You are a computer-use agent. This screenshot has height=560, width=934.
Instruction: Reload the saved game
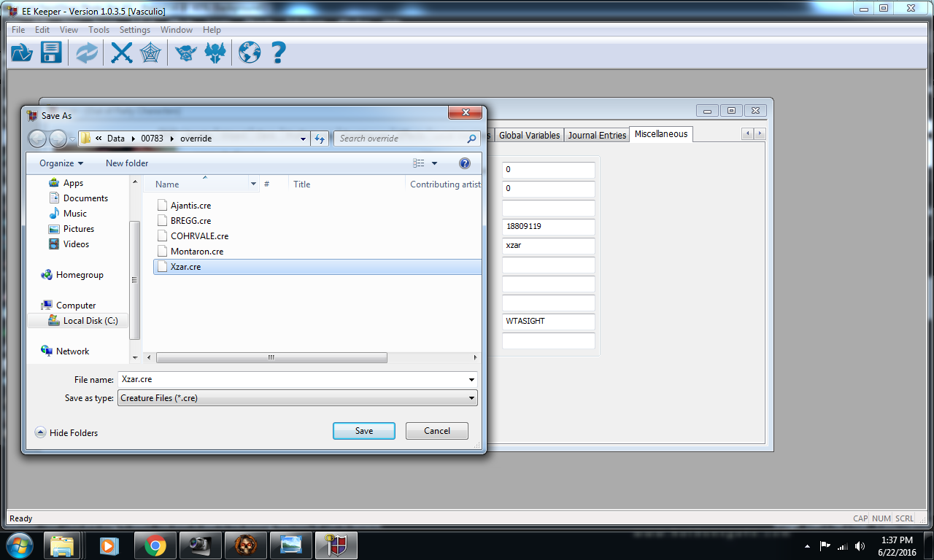click(85, 52)
